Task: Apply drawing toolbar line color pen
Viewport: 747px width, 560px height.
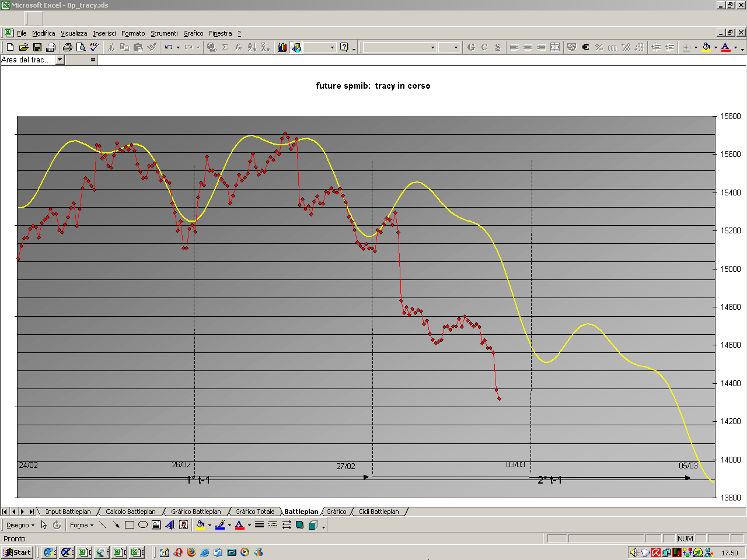Action: click(x=220, y=525)
